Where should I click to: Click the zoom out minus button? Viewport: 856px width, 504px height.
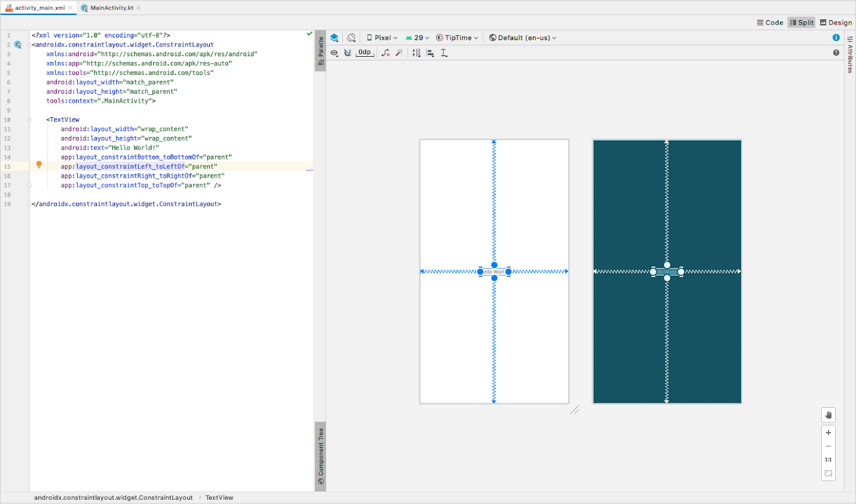point(828,446)
